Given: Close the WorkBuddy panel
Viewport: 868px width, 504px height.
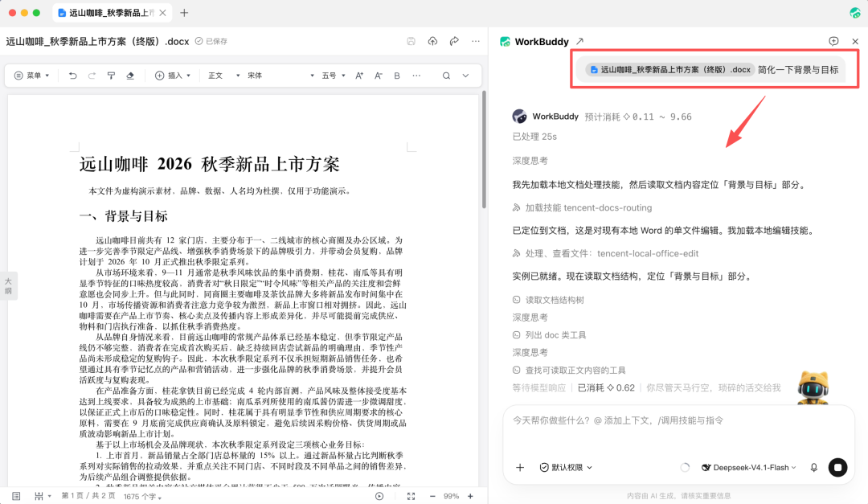Looking at the screenshot, I should coord(855,41).
